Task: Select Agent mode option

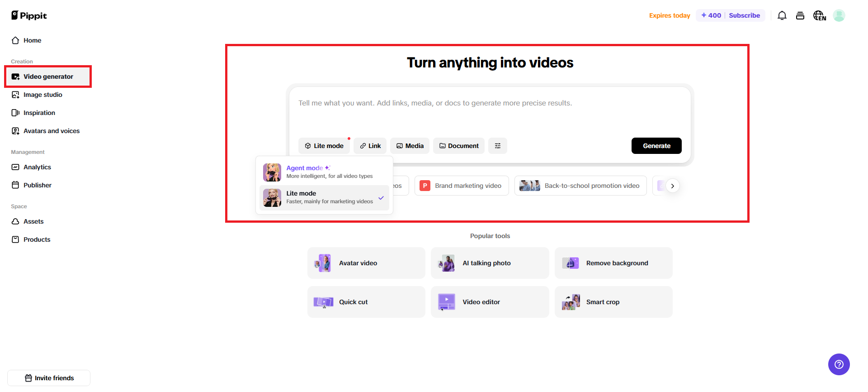Action: point(324,172)
